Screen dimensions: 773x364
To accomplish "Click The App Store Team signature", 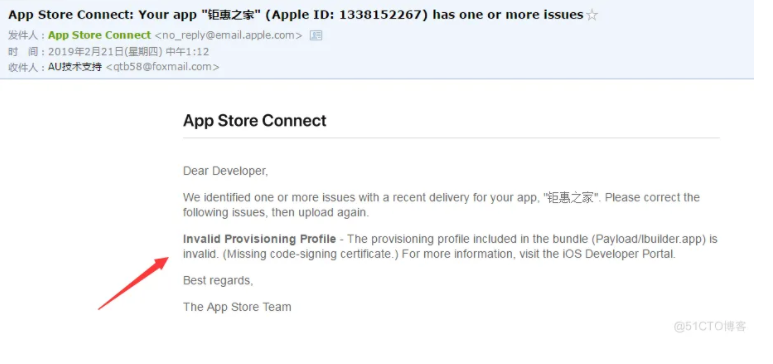I will [237, 307].
